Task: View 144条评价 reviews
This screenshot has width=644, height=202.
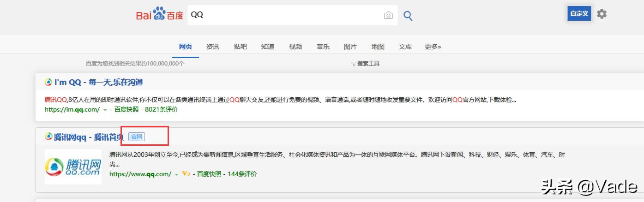Action: point(242,174)
